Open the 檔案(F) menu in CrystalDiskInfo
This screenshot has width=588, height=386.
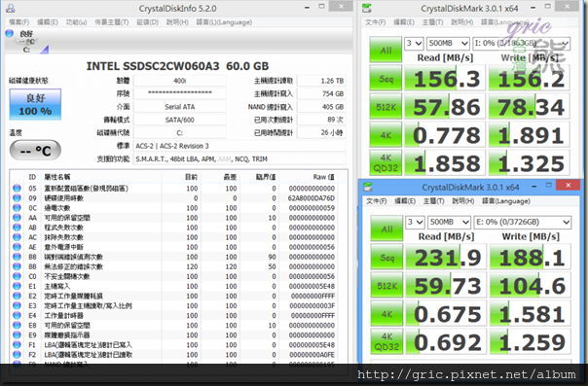[18, 22]
